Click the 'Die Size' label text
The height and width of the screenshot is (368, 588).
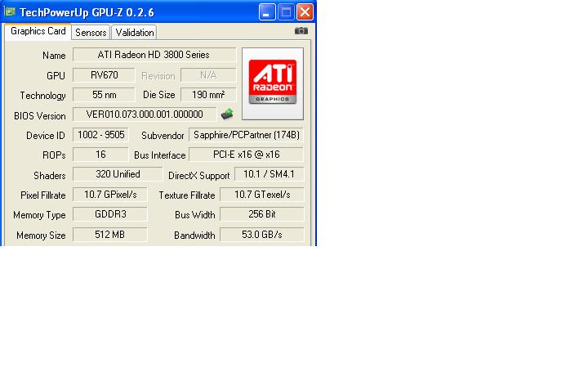point(159,95)
